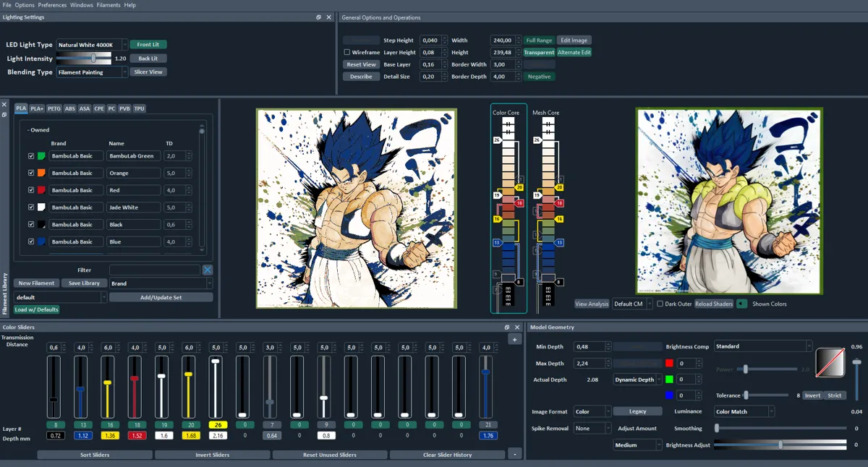Click the Slicer View button
868x467 pixels.
pos(148,72)
